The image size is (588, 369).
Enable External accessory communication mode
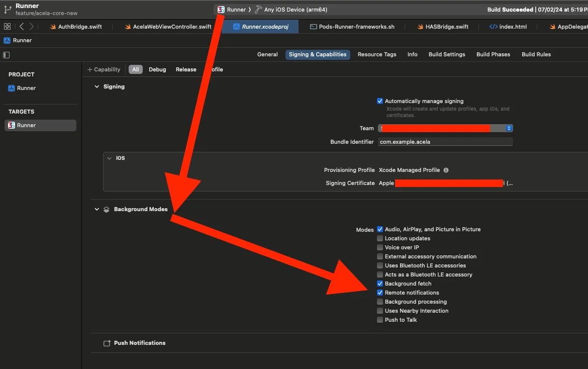[x=380, y=256]
